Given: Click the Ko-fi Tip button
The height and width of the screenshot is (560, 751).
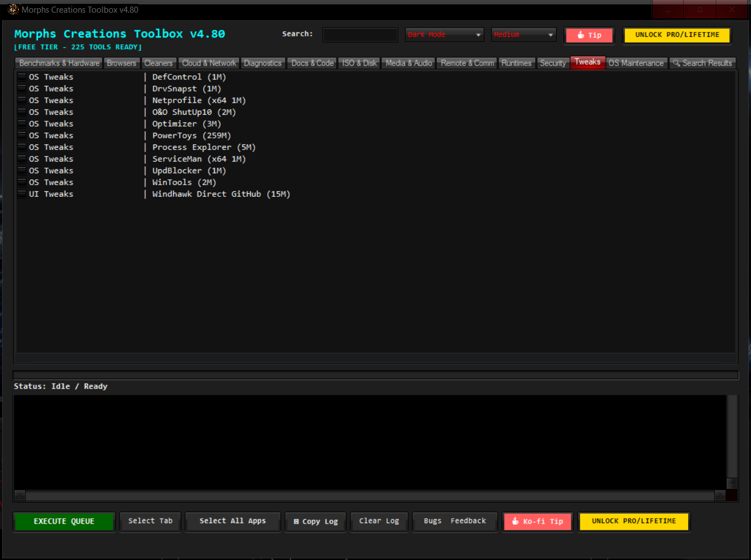Looking at the screenshot, I should [538, 521].
